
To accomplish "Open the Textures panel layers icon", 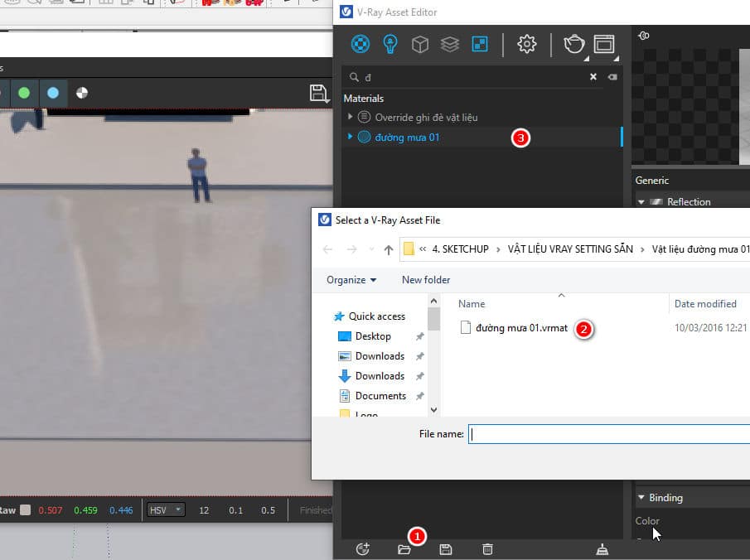I will click(x=449, y=44).
